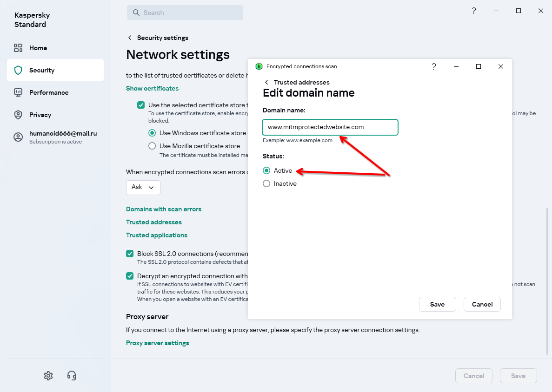This screenshot has width=552, height=392.
Task: Open main window help question mark
Action: tap(474, 11)
